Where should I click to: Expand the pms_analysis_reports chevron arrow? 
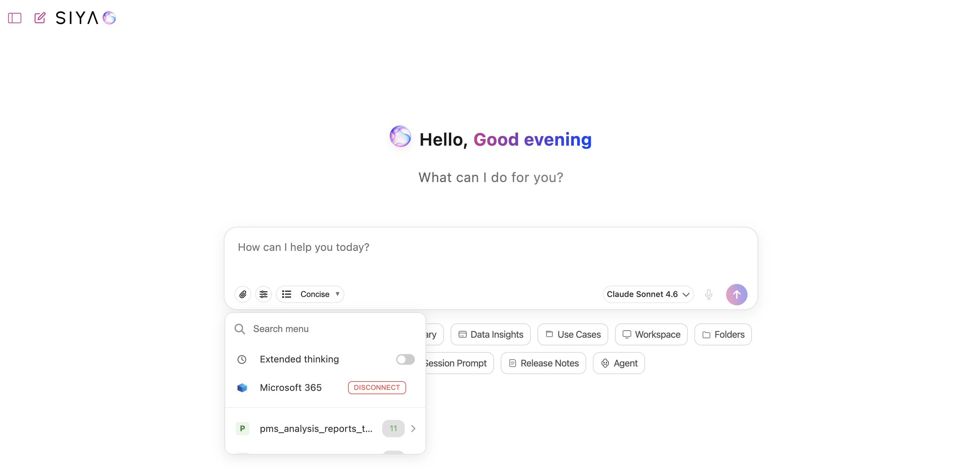pyautogui.click(x=413, y=429)
